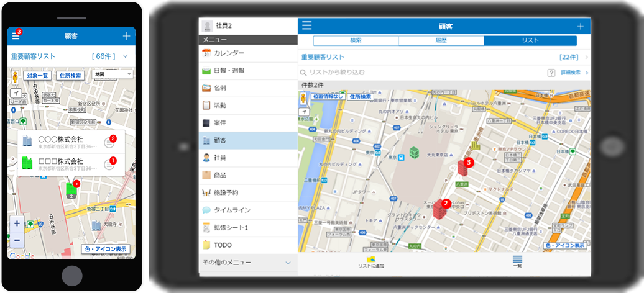Open the notes icon for □□□株式会社

[x=109, y=165]
